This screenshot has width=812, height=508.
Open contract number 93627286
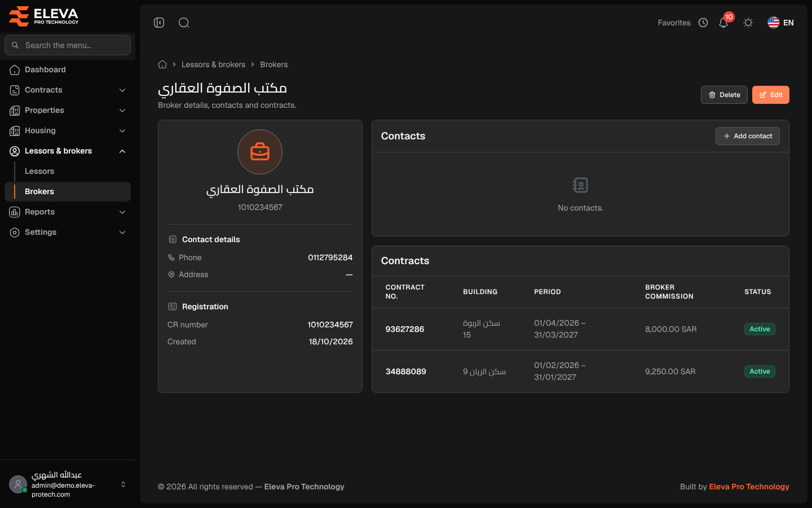(x=405, y=329)
